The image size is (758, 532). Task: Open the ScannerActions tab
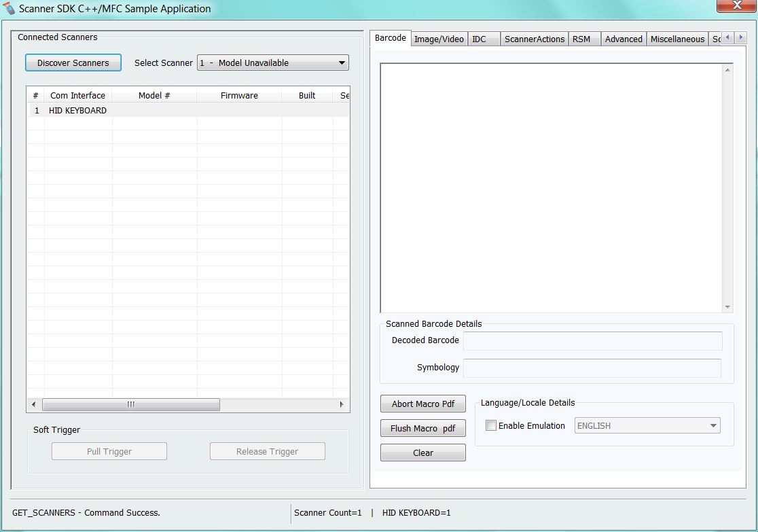coord(535,39)
